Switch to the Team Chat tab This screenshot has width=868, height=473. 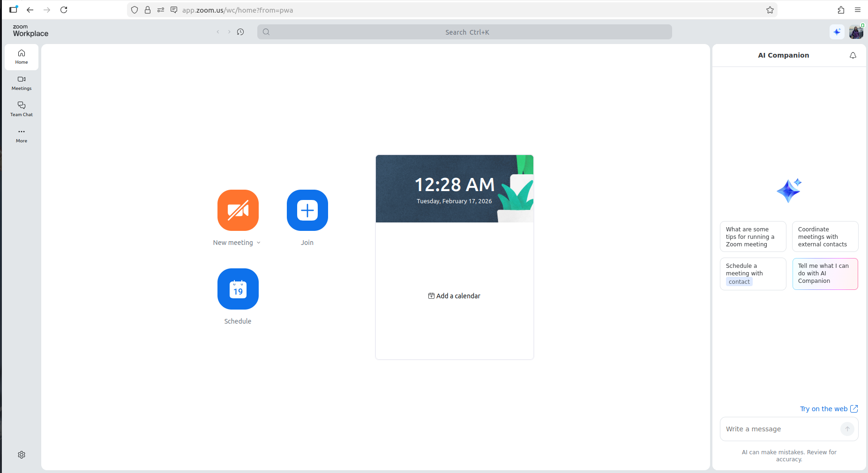(22, 109)
